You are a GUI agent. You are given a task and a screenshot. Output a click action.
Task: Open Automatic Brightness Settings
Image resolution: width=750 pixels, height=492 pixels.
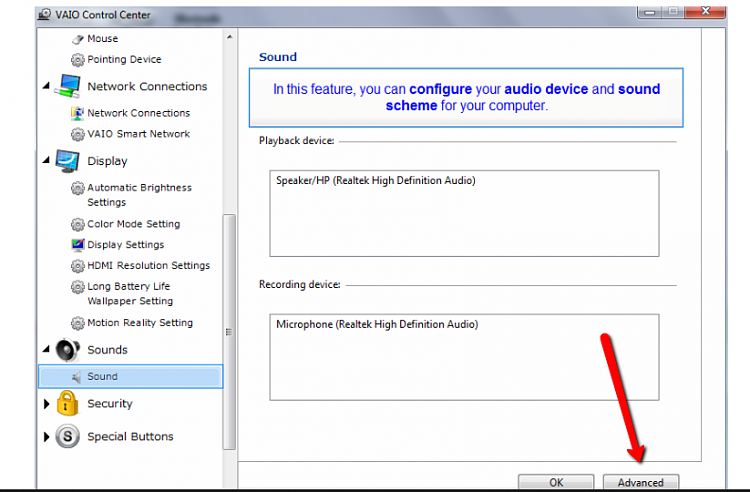pos(139,195)
